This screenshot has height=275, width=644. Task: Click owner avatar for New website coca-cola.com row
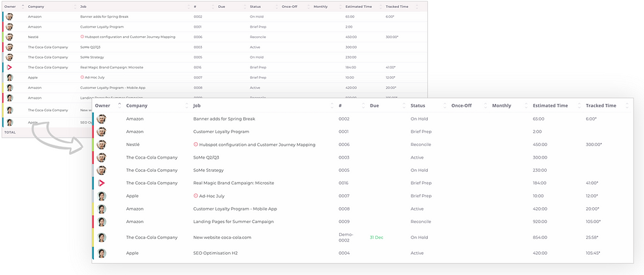(102, 238)
